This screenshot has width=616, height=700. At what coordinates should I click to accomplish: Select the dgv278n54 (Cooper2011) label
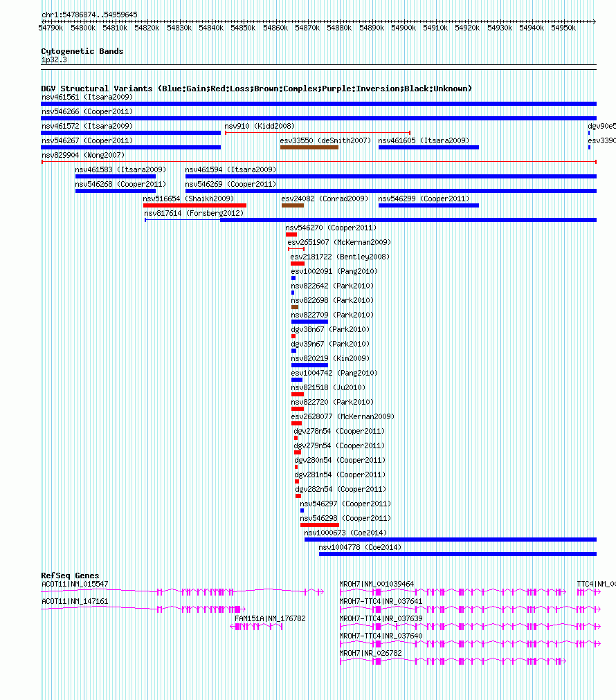[339, 431]
